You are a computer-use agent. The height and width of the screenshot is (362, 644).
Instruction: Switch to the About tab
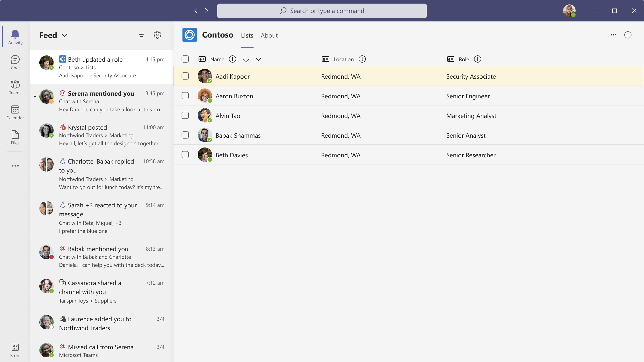pyautogui.click(x=269, y=35)
